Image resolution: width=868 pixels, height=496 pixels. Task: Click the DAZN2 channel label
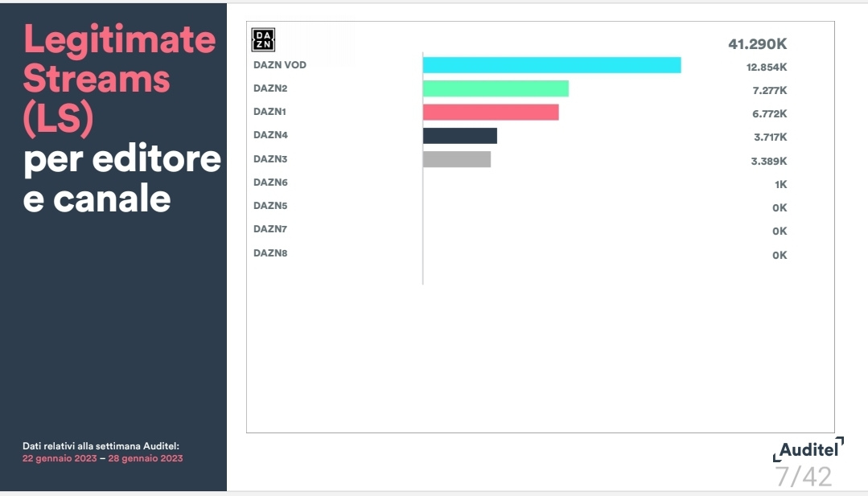[x=270, y=88]
